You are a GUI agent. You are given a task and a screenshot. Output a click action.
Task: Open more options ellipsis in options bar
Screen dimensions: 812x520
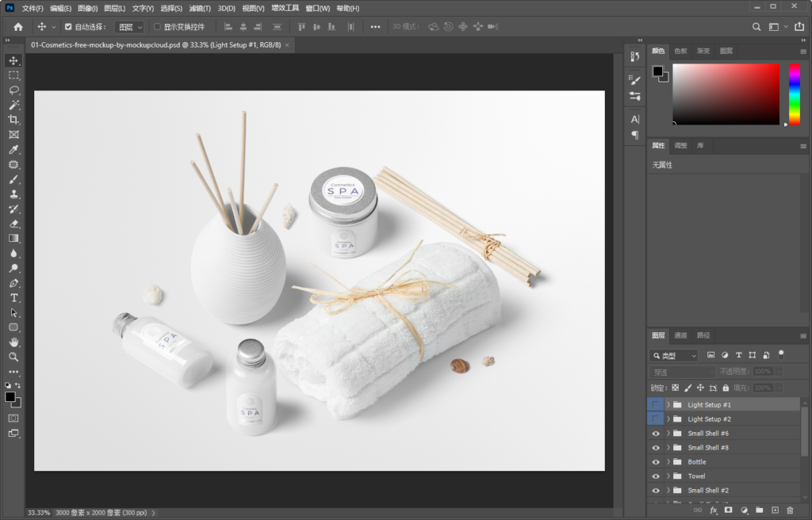tap(375, 27)
